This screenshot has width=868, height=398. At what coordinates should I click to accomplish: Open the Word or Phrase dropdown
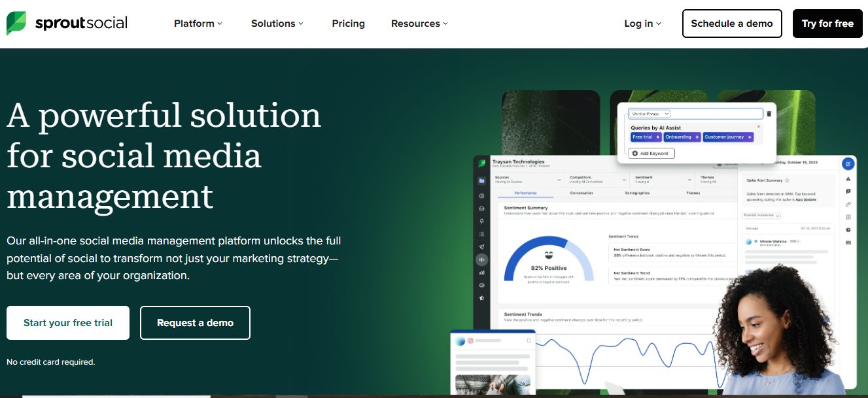click(x=649, y=114)
